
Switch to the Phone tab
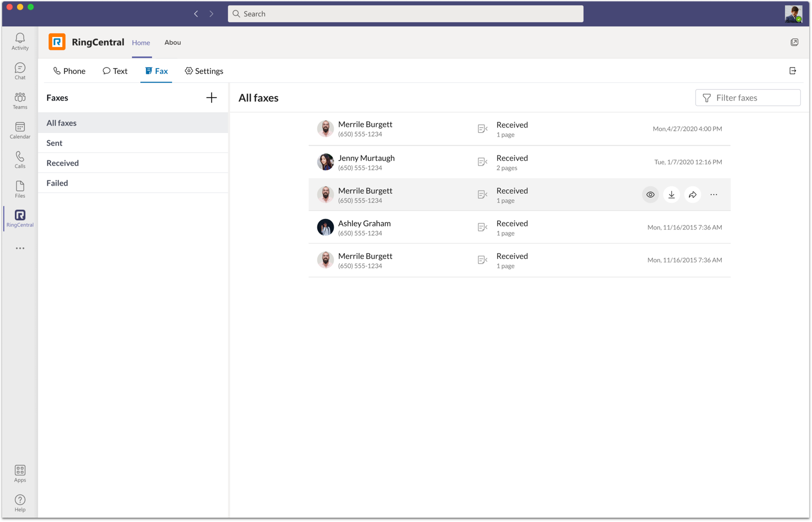69,71
